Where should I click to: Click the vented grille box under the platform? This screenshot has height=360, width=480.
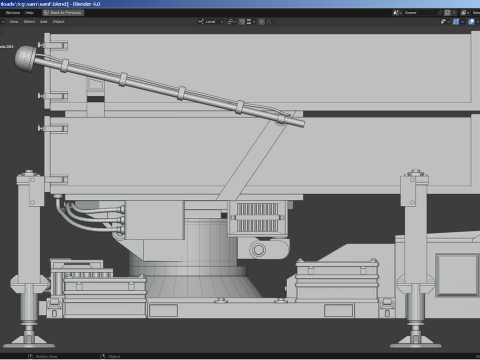click(x=257, y=218)
